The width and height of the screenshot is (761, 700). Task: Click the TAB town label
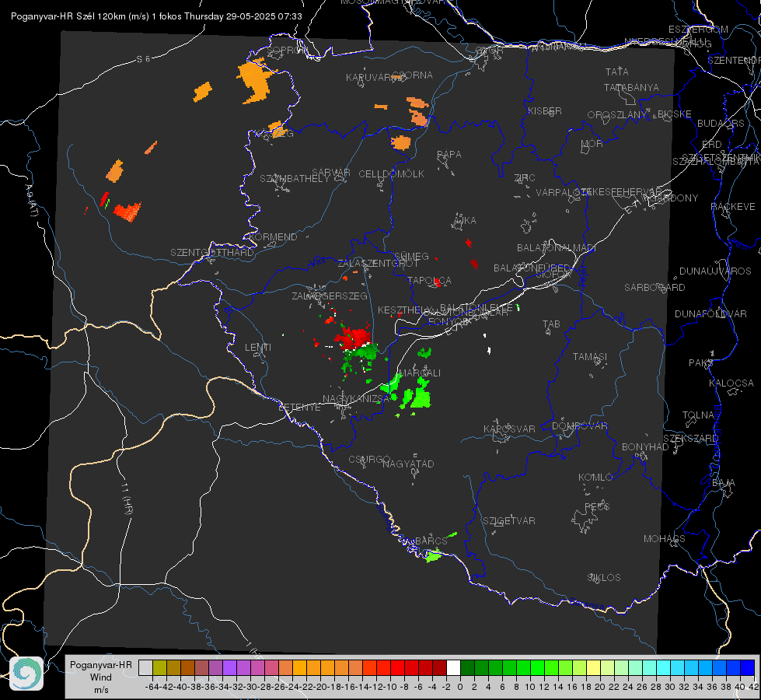(551, 324)
